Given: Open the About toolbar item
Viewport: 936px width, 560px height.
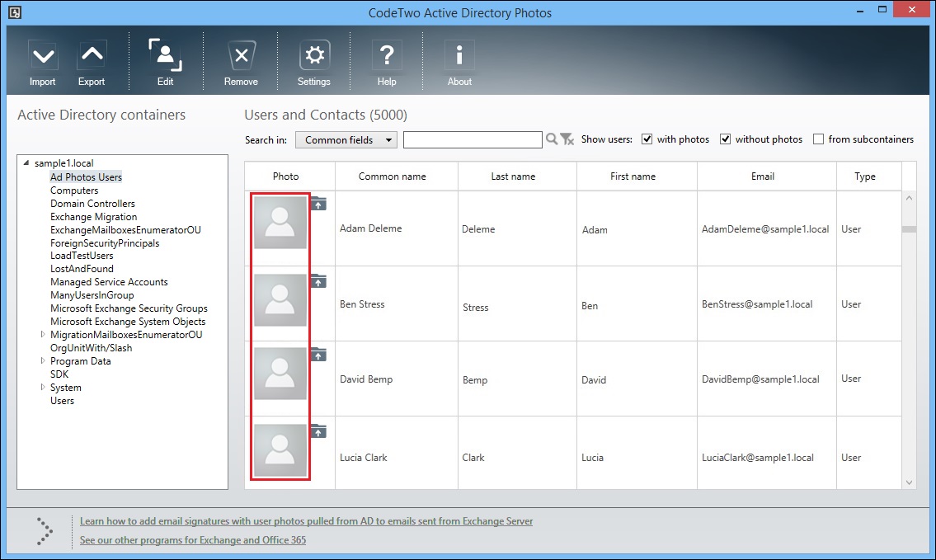Looking at the screenshot, I should coord(459,62).
